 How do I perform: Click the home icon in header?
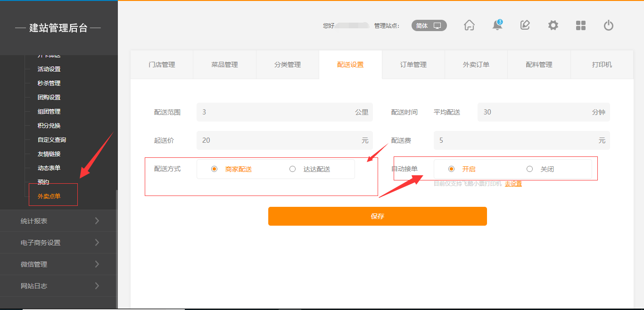tap(469, 25)
